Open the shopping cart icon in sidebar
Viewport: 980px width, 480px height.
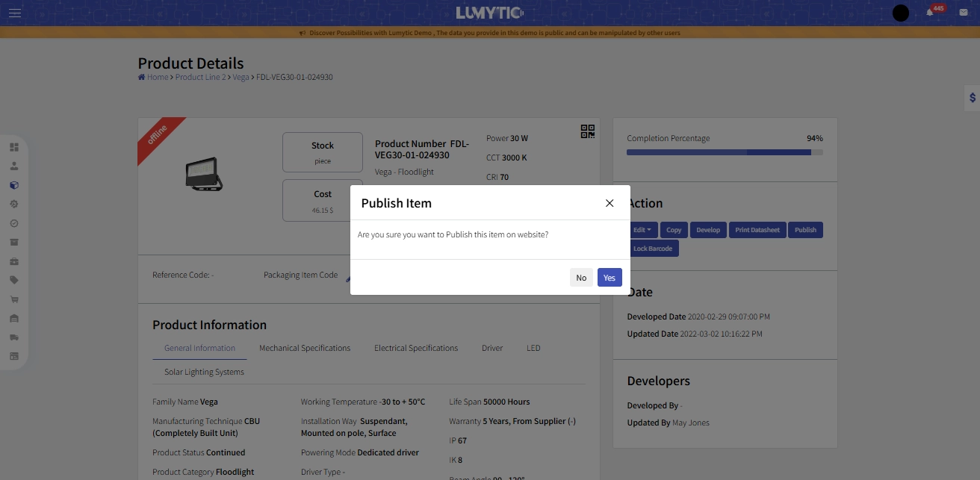13,299
